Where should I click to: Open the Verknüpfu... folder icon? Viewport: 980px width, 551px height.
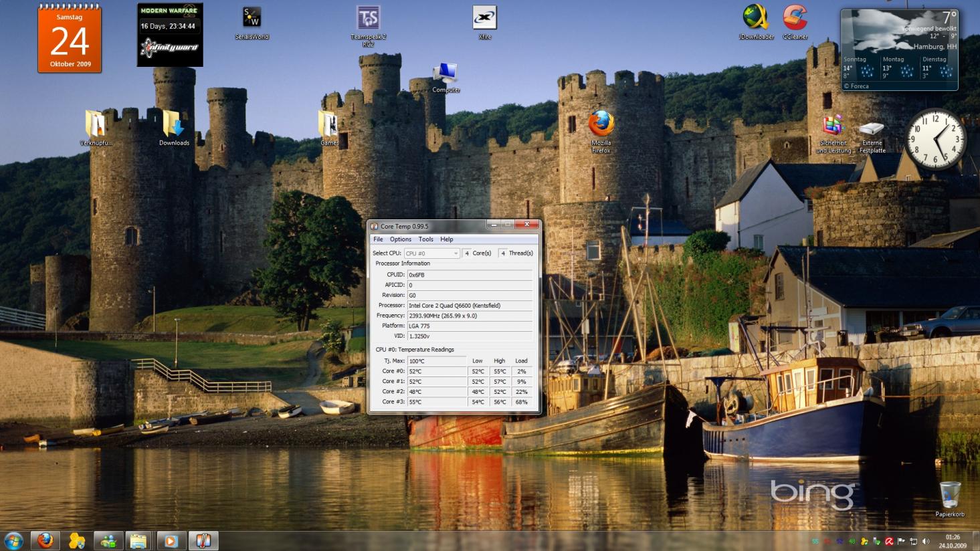pyautogui.click(x=96, y=127)
